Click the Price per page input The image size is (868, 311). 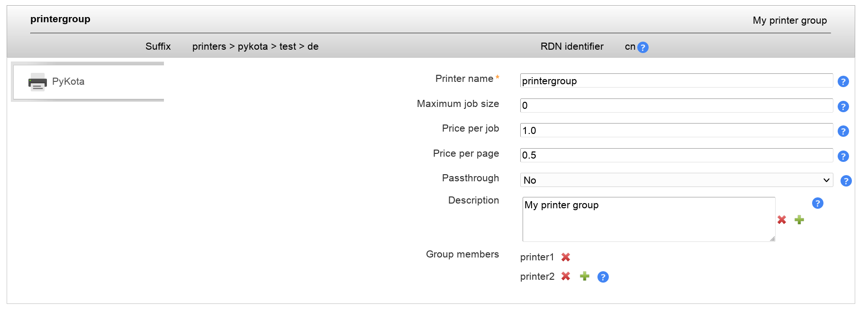pos(676,155)
